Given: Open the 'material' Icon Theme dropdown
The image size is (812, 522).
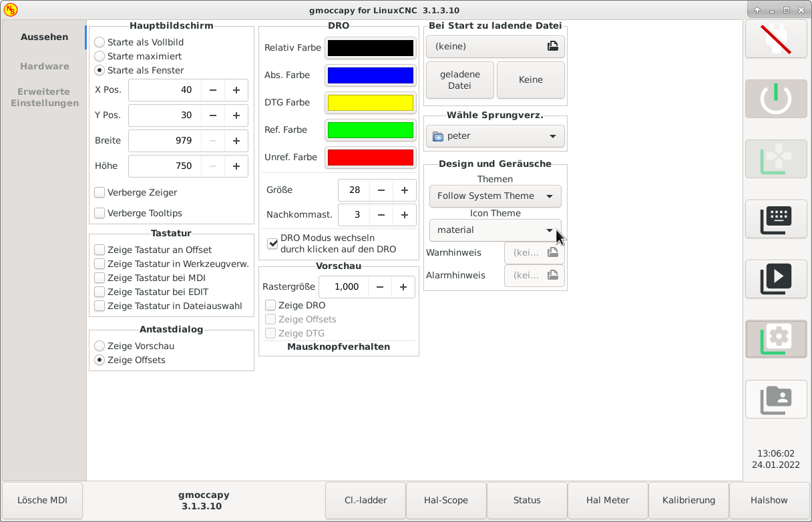Looking at the screenshot, I should (x=495, y=230).
